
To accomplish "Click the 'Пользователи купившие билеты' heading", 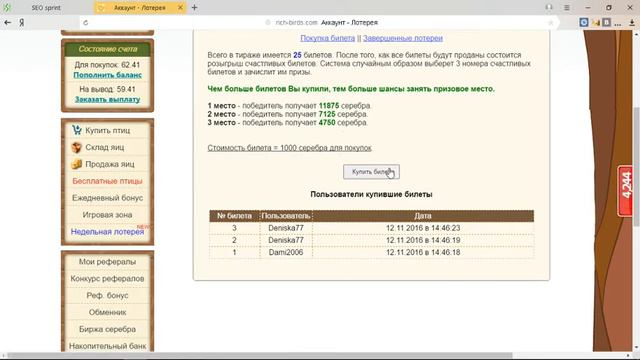I will click(371, 195).
